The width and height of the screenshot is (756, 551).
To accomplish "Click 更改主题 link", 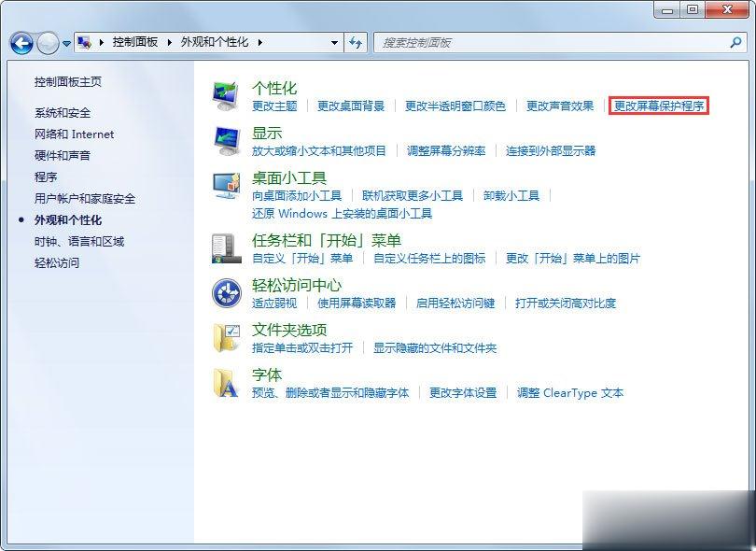I will [x=274, y=106].
